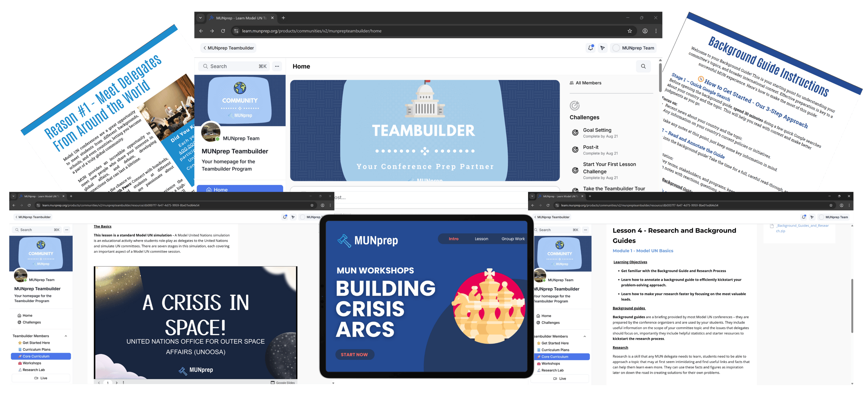The image size is (868, 397).
Task: Open MUNprep Team account menu in top window
Action: click(x=634, y=48)
